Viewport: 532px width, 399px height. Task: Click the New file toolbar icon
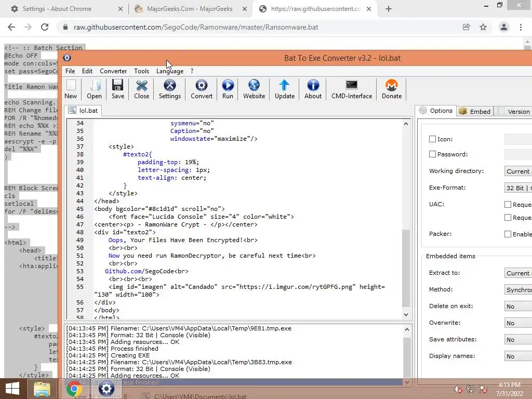[x=71, y=89]
